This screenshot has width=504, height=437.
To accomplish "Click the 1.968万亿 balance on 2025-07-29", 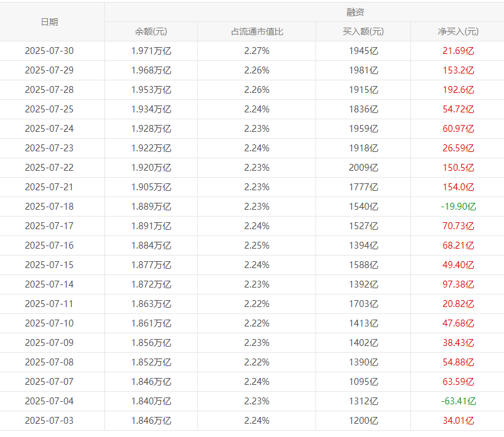I will (x=151, y=70).
